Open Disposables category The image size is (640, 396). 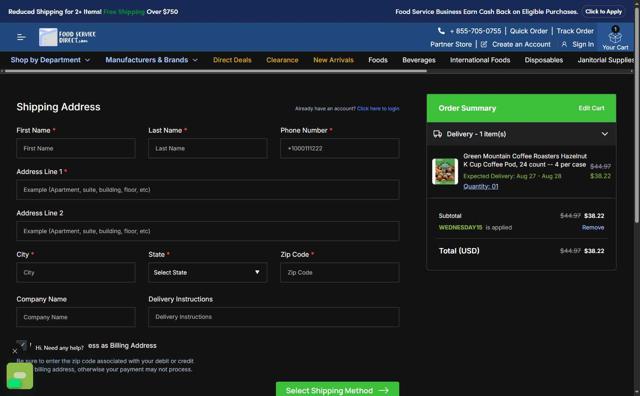[544, 60]
